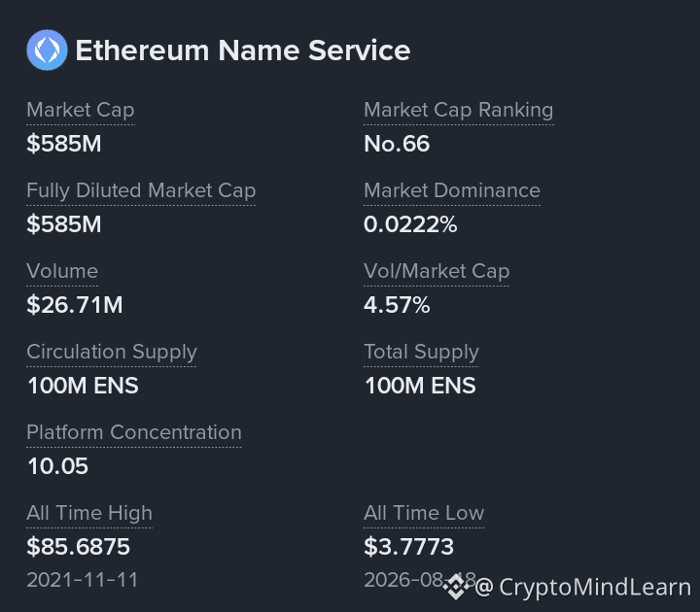700x612 pixels.
Task: Select the 0.0222% dominance value
Action: [410, 224]
